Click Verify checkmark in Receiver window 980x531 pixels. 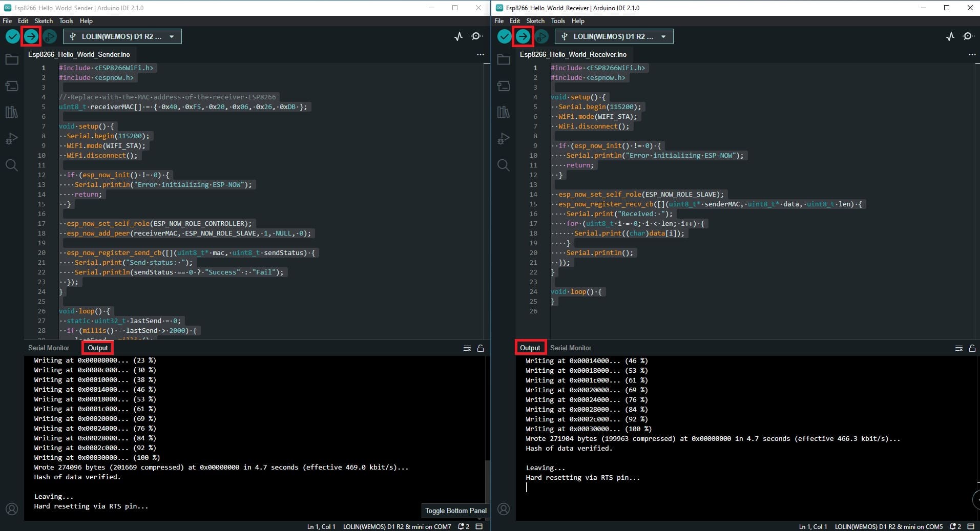(x=504, y=36)
